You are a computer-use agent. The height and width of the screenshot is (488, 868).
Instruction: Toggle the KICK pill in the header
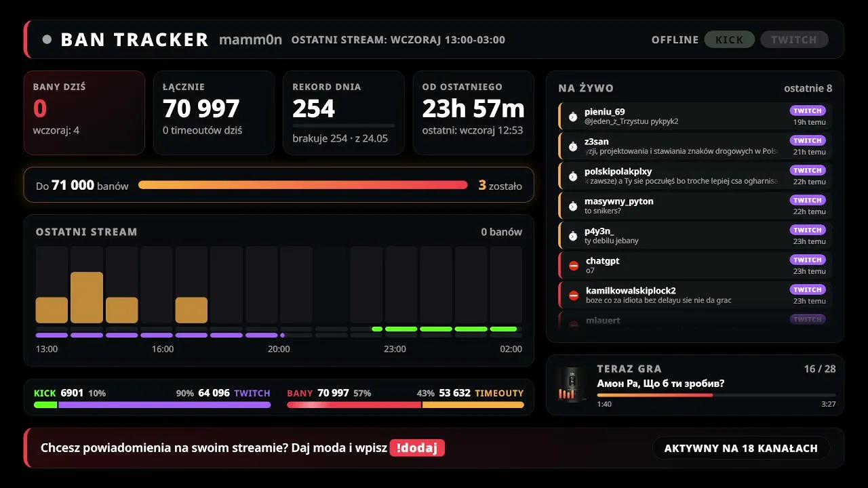point(729,39)
